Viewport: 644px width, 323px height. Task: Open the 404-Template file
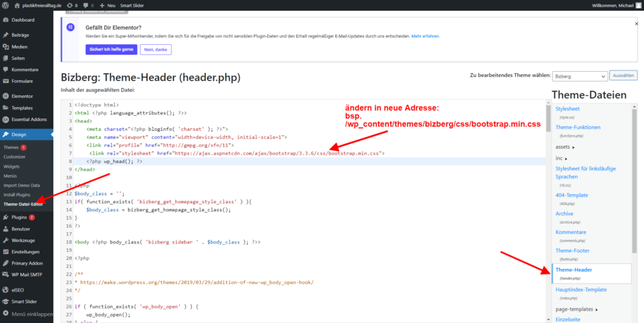(572, 195)
